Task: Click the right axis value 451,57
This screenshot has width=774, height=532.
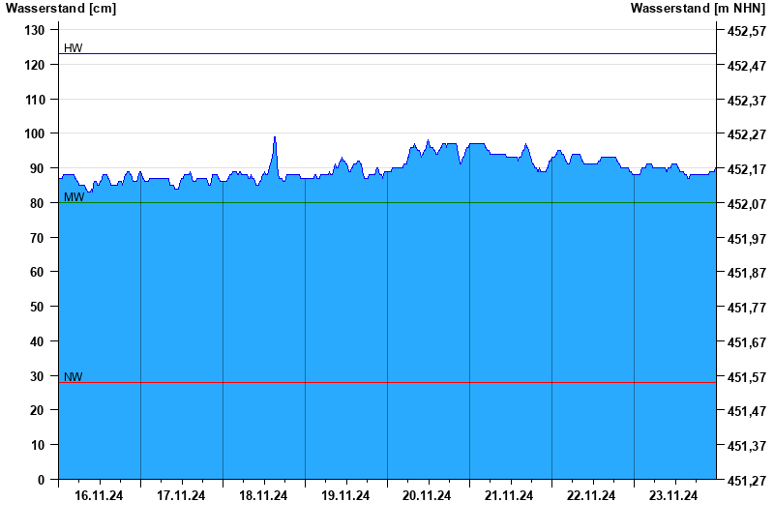Action: pyautogui.click(x=747, y=376)
